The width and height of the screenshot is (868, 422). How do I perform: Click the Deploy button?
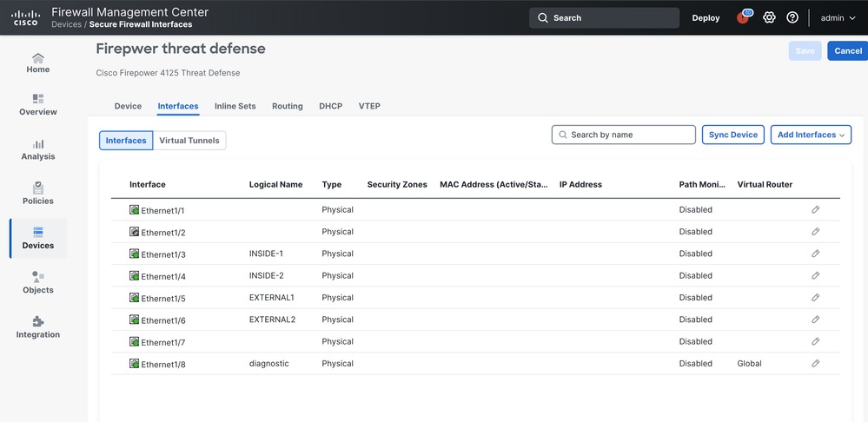pos(706,17)
